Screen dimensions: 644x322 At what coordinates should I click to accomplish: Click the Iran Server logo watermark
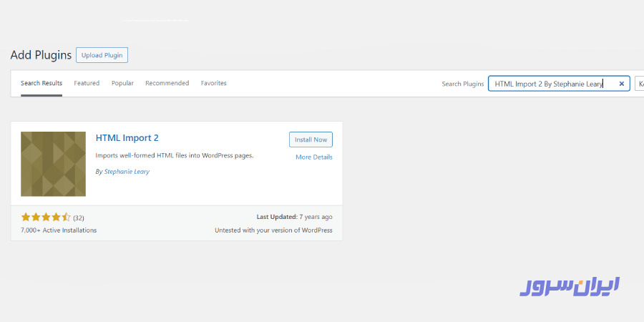[x=569, y=286]
